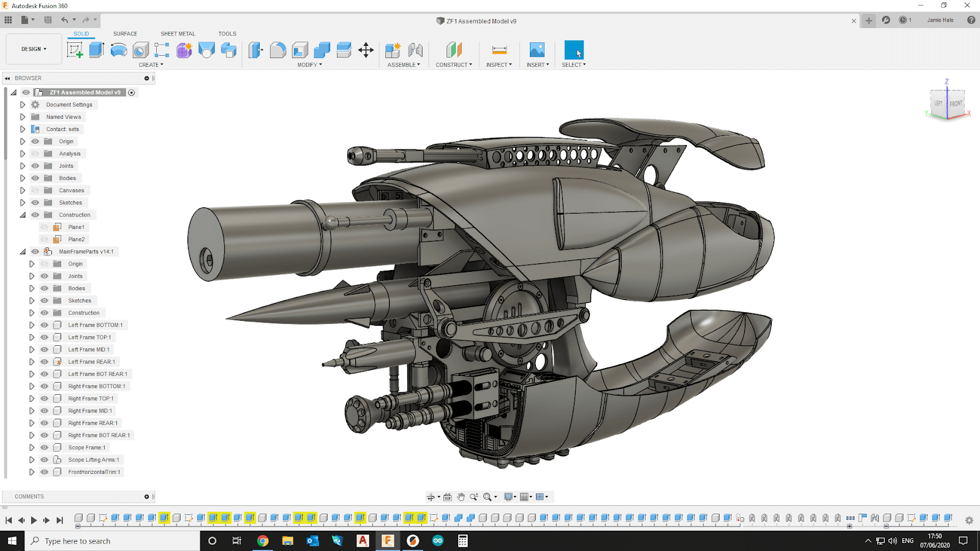The height and width of the screenshot is (551, 980).
Task: Open the CONSTRUCT menu
Action: click(x=454, y=65)
